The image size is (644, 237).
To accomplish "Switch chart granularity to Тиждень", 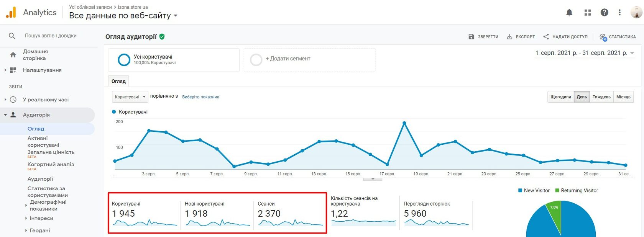I will [601, 97].
